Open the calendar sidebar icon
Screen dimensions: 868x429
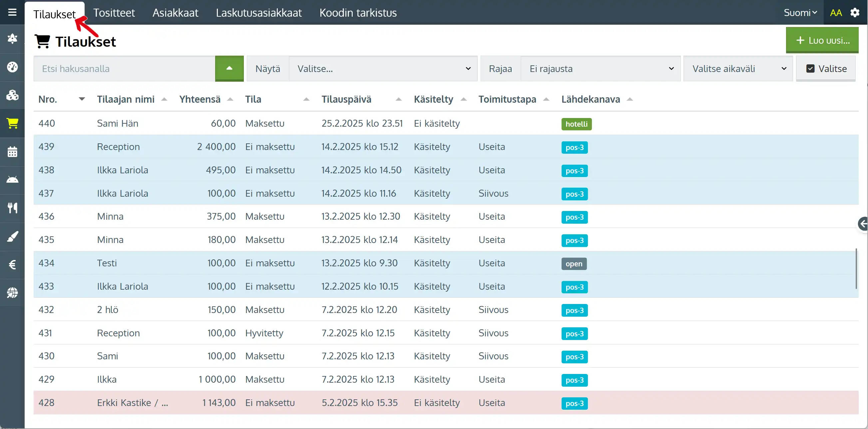coord(12,152)
